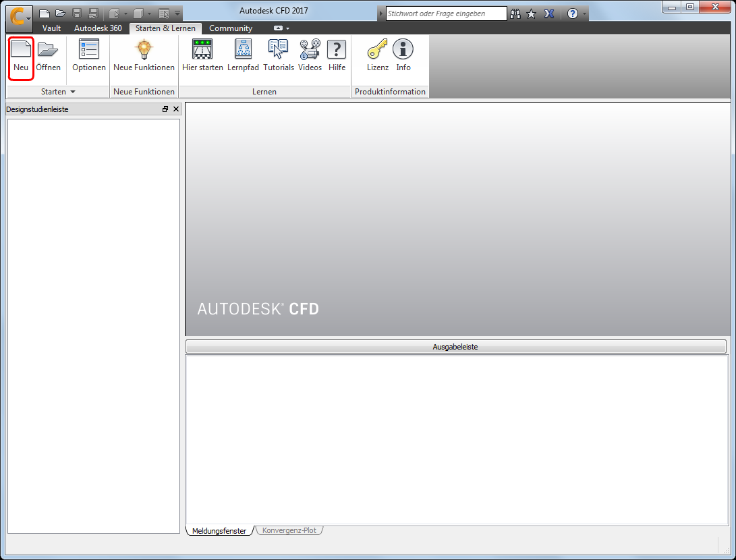Image resolution: width=736 pixels, height=560 pixels.
Task: Click the binoculars search icon
Action: 515,13
